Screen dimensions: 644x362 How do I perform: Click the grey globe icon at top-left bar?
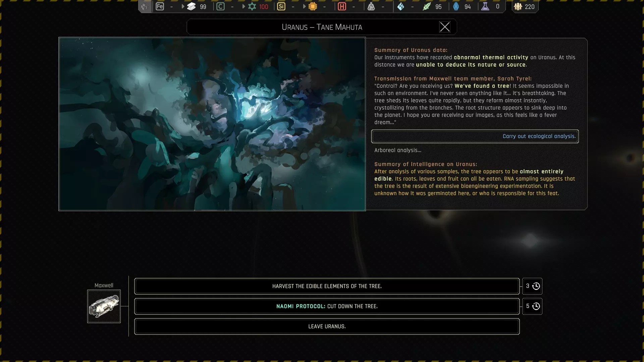[145, 6]
